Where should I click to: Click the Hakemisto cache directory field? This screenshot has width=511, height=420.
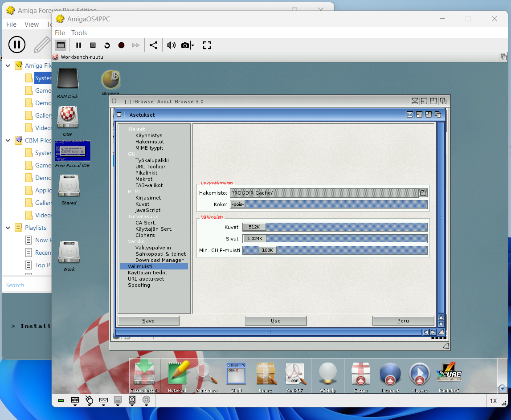[x=324, y=193]
